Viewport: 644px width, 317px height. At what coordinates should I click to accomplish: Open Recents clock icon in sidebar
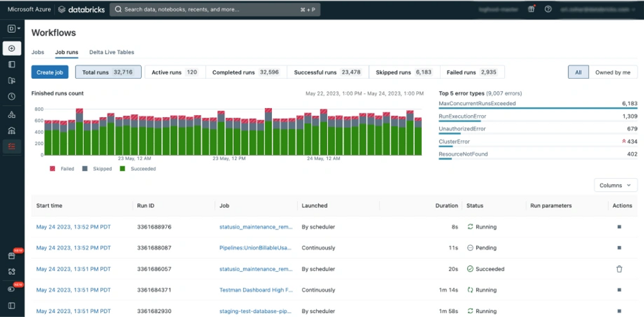[x=12, y=97]
